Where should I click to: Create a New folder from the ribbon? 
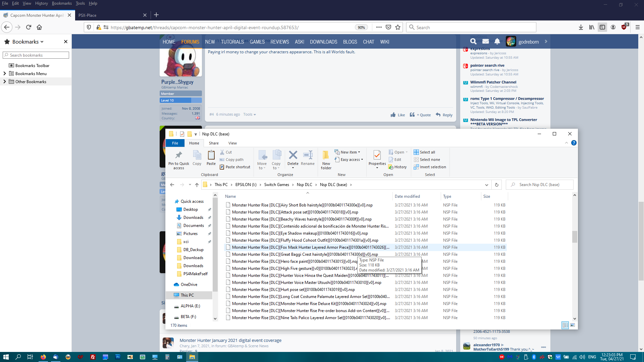click(326, 160)
